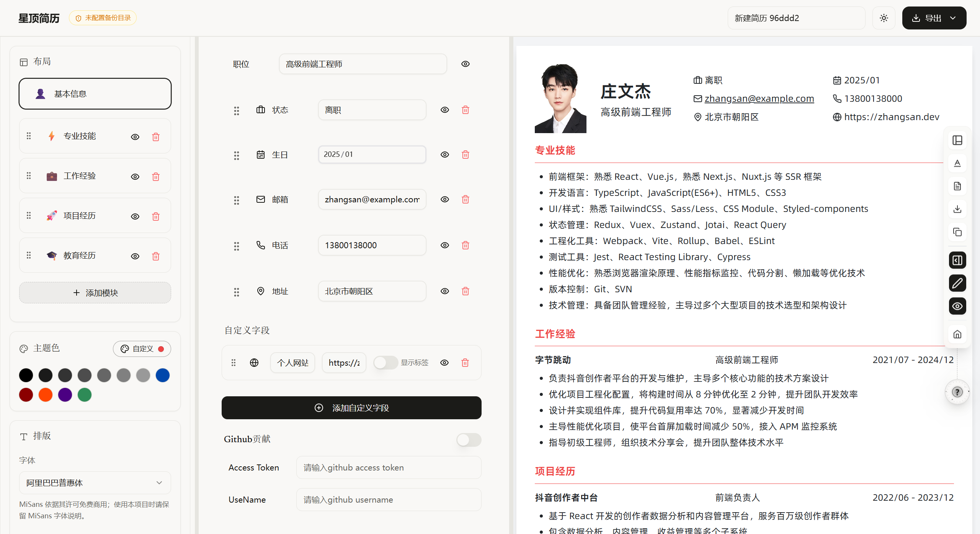The width and height of the screenshot is (980, 534).
Task: Turn on 显示标签 switch for 个人网站
Action: point(385,362)
